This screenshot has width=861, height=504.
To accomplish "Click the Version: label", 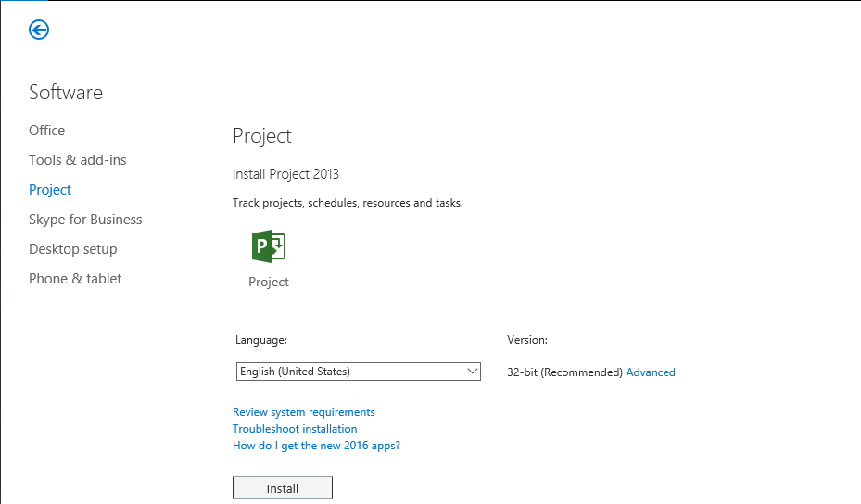I will (x=527, y=340).
